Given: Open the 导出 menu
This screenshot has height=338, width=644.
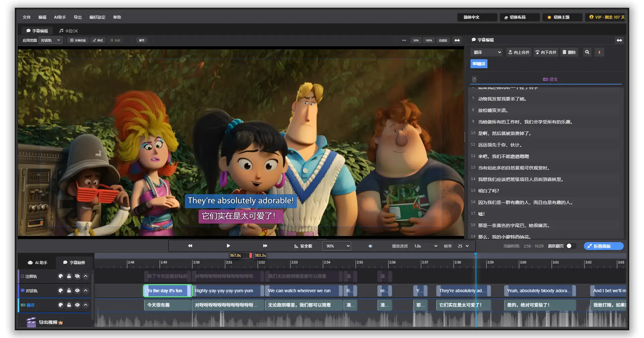Looking at the screenshot, I should [78, 17].
